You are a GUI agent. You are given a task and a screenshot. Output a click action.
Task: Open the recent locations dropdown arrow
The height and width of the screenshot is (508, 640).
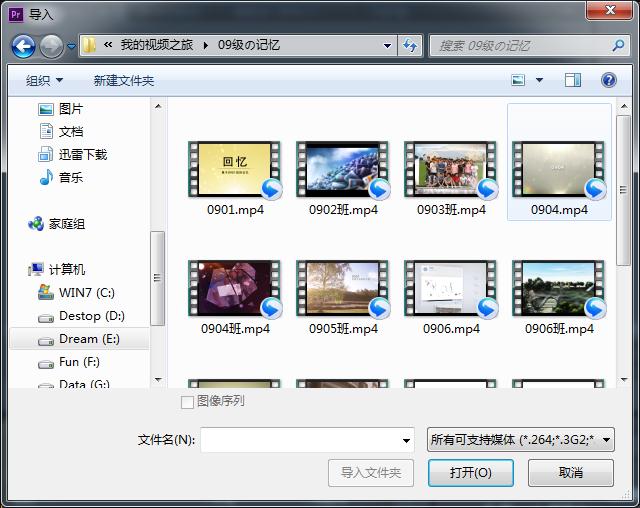71,47
